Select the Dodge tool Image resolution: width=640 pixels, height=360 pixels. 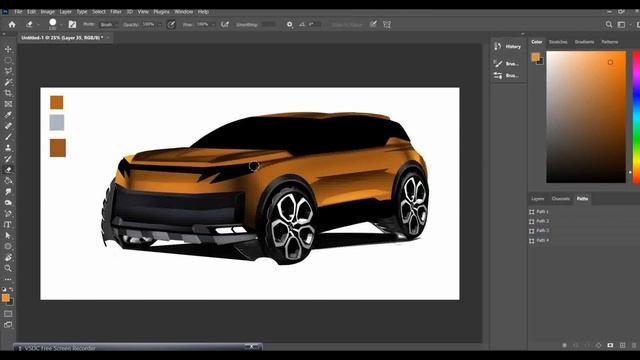click(x=8, y=203)
